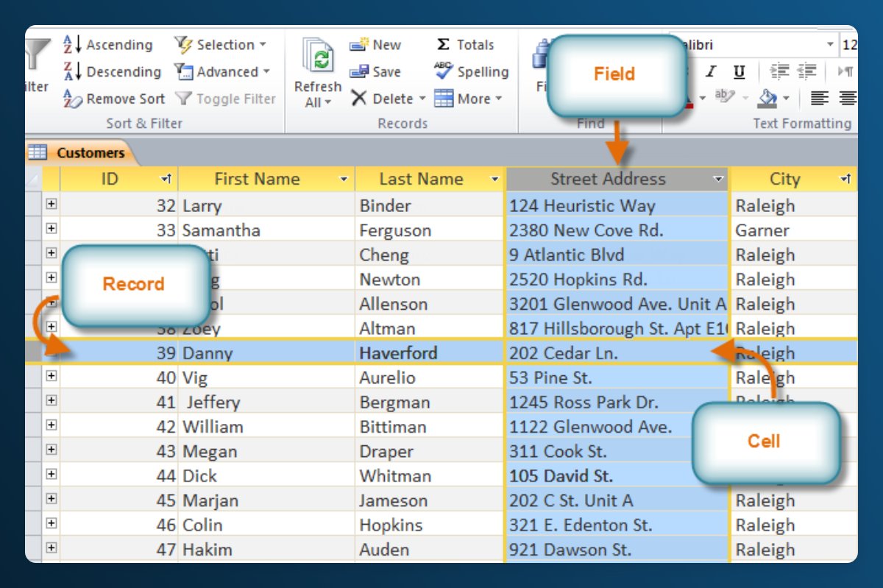Expand the row for Vig Aurelio
Screen dimensions: 883x588
(x=51, y=376)
